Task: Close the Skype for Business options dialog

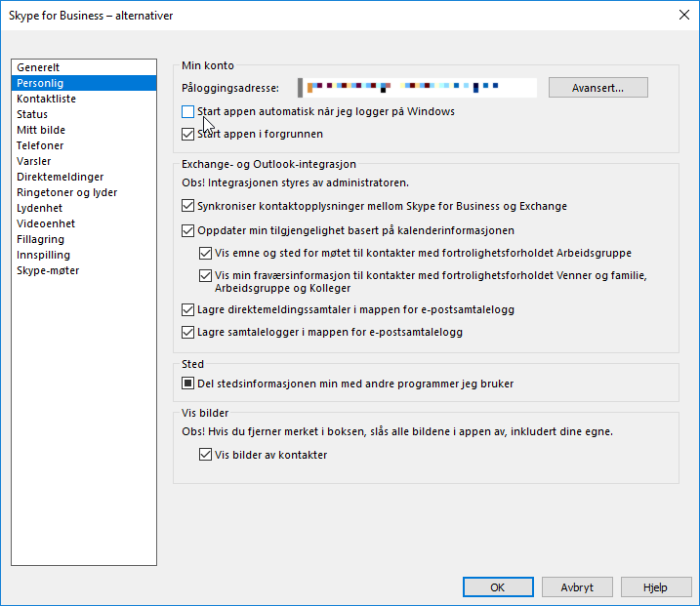Action: 684,16
